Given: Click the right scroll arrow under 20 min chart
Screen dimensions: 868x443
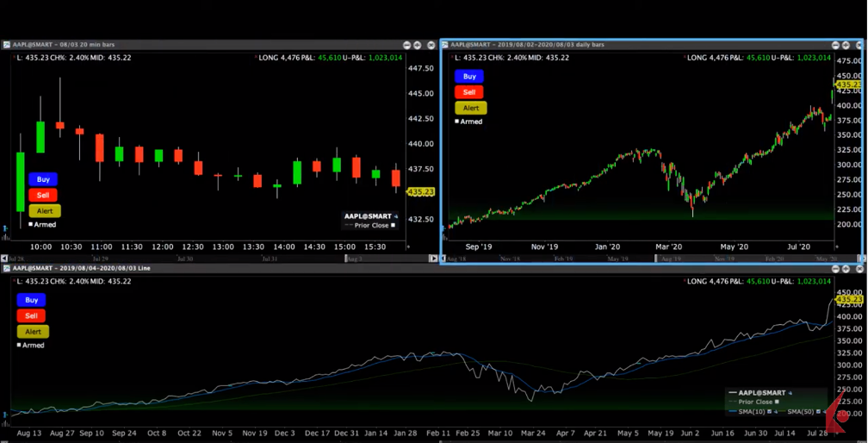Looking at the screenshot, I should point(433,258).
